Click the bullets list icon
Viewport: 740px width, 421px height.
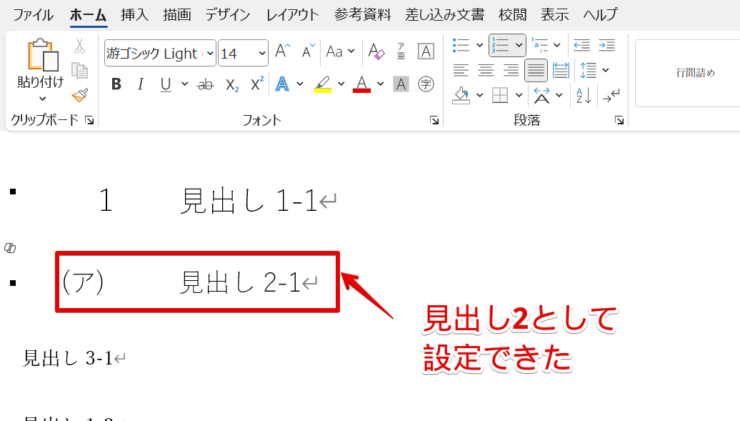(461, 45)
